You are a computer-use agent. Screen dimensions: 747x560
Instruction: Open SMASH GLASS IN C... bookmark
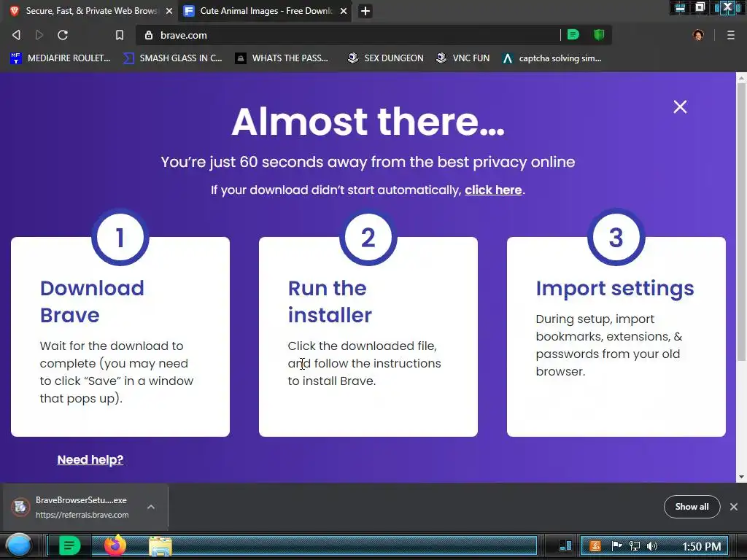(x=172, y=58)
